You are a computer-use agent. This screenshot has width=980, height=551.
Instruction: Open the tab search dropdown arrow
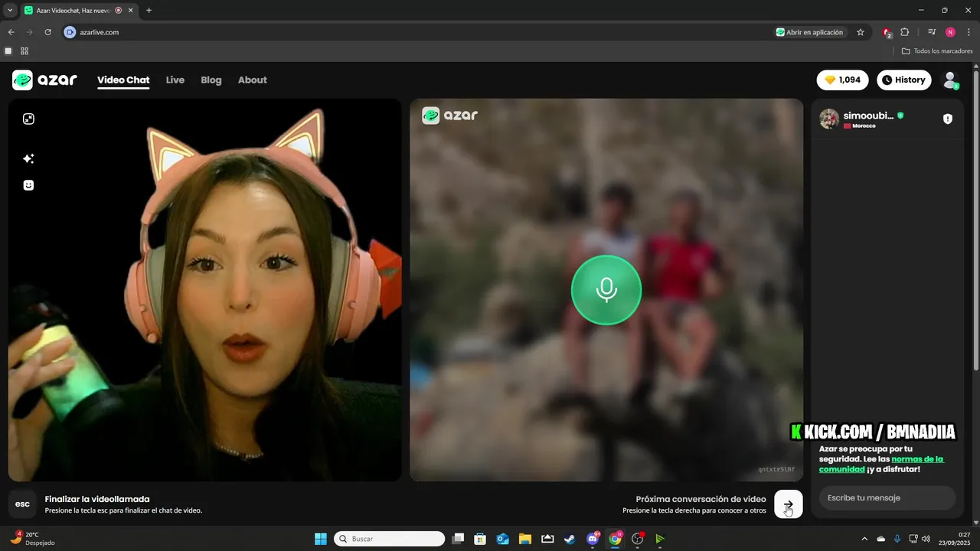pos(10,11)
